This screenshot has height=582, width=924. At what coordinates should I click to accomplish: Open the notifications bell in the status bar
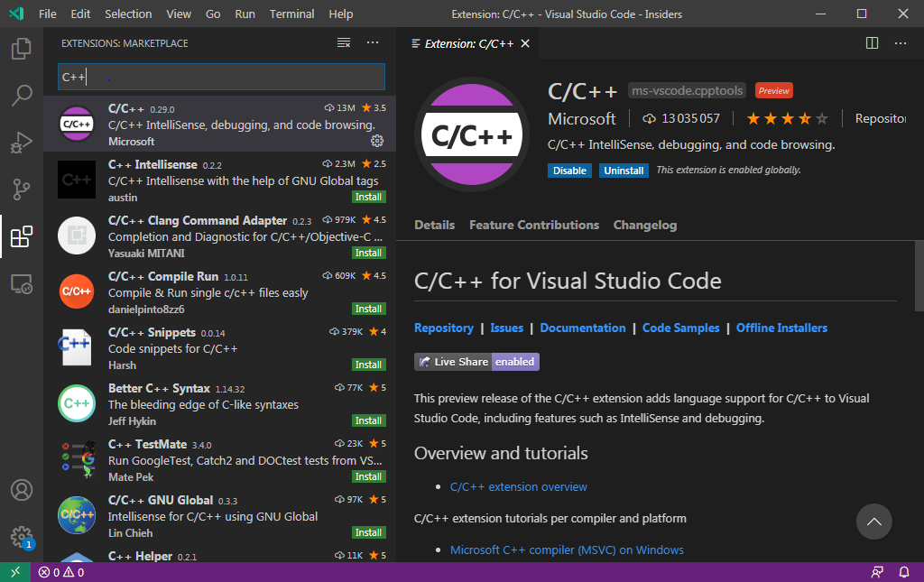point(903,571)
